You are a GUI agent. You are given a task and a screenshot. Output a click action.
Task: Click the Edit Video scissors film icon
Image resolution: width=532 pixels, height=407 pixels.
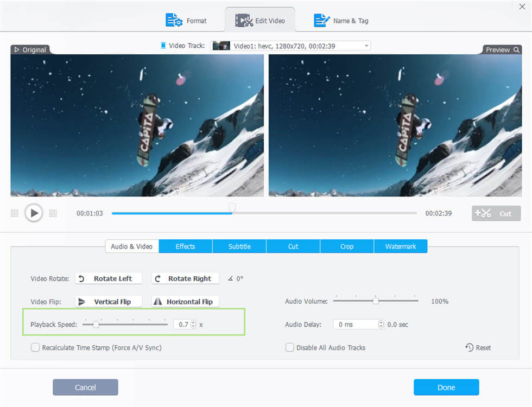pos(244,21)
